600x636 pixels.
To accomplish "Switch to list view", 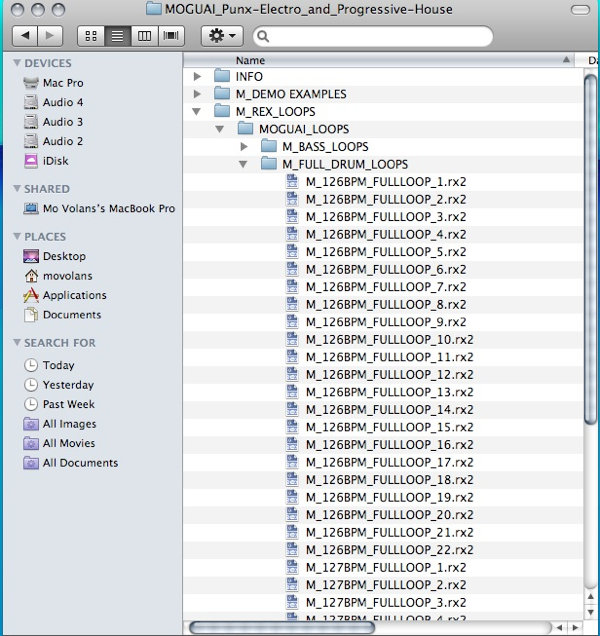I will tap(118, 36).
